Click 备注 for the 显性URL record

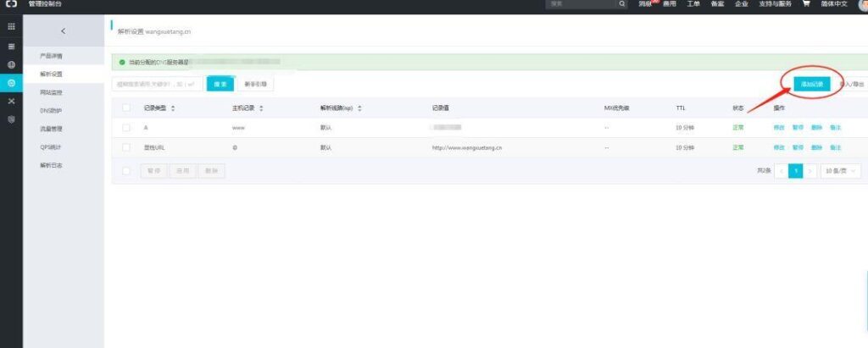click(x=835, y=147)
